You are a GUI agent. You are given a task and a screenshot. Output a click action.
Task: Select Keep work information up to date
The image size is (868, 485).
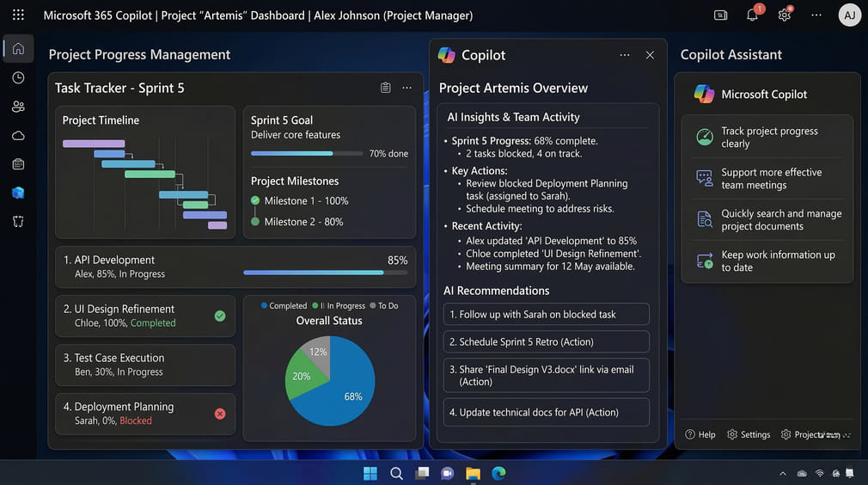coord(767,261)
